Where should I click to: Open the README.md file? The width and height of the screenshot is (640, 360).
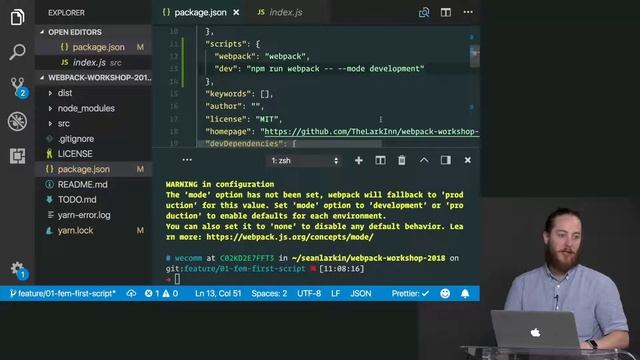tap(93, 184)
